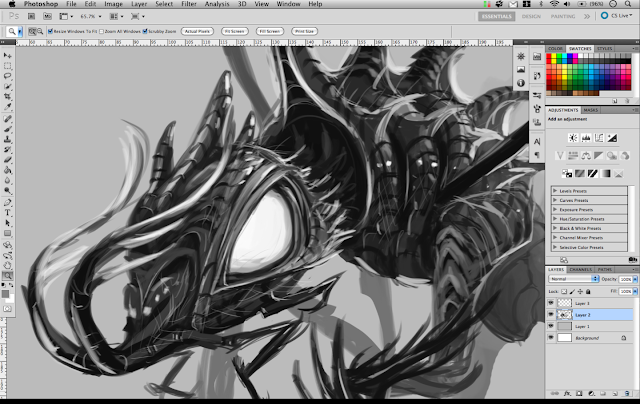
Task: Select the Hand tool
Action: tap(7, 266)
